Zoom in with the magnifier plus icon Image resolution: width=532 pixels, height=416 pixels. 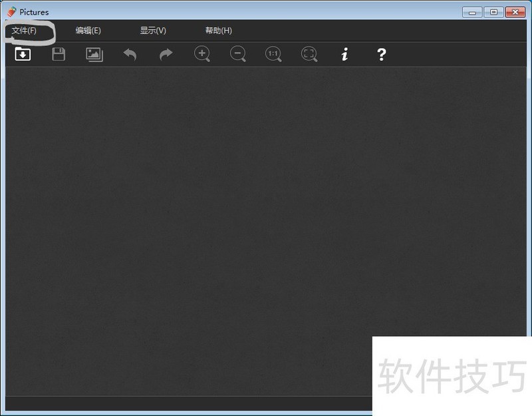point(202,55)
